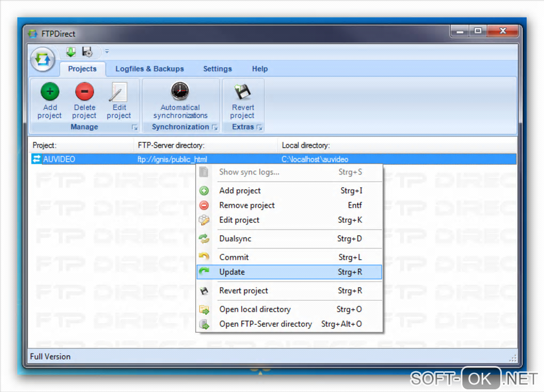544x392 pixels.
Task: Switch to the Projects tab
Action: pos(82,69)
